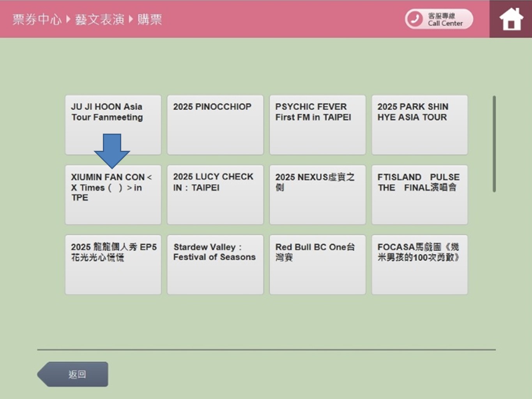Image resolution: width=532 pixels, height=399 pixels.
Task: Pick the Red Bull BC One台灣賽 event
Action: pyautogui.click(x=317, y=265)
